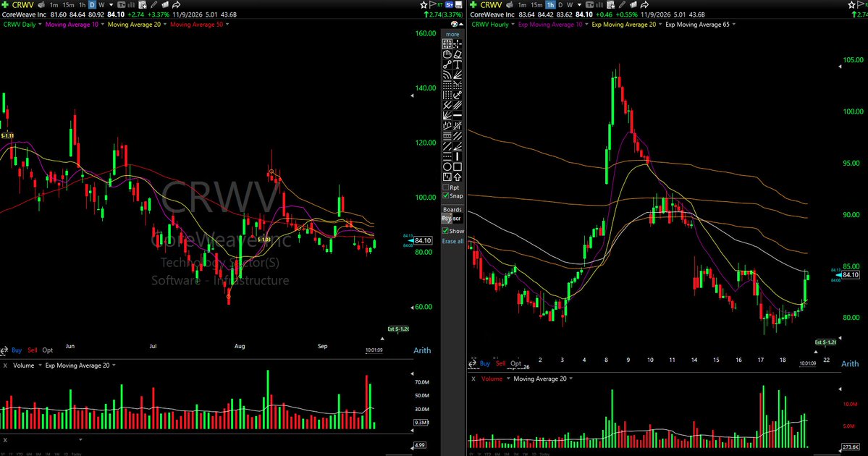Click Buy on the left chart

click(17, 350)
